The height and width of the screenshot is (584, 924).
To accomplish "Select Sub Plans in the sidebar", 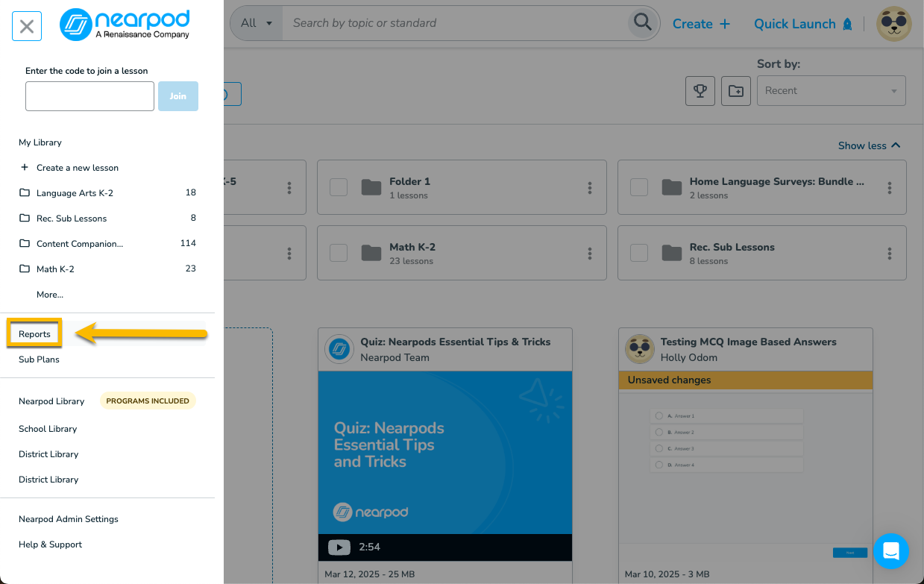I will (x=39, y=359).
